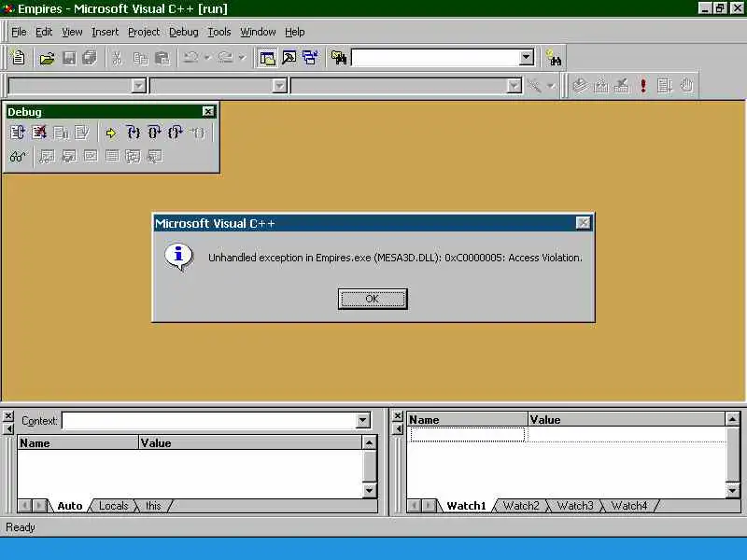
Task: Toggle the Output window icon
Action: click(x=289, y=58)
